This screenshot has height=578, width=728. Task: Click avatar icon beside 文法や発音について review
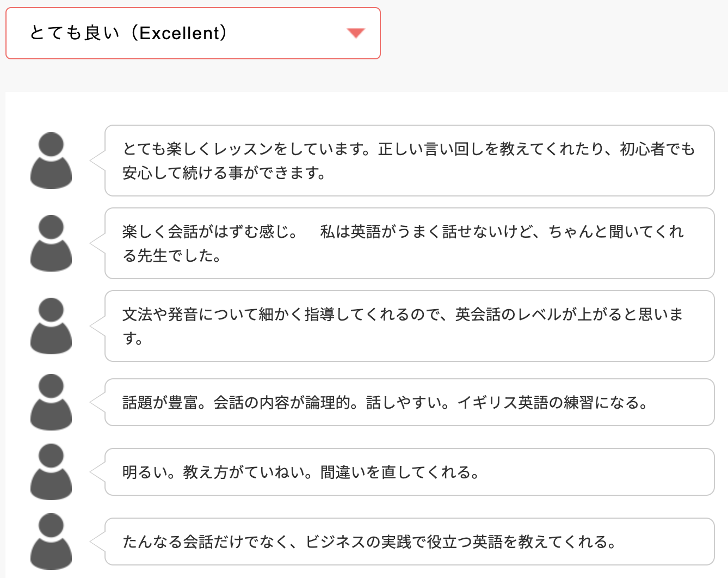tap(51, 326)
